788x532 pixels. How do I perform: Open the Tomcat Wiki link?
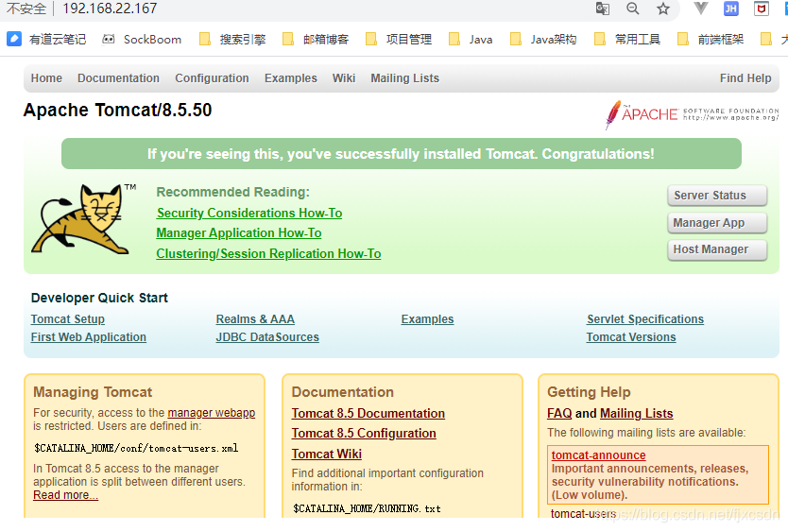tap(327, 455)
